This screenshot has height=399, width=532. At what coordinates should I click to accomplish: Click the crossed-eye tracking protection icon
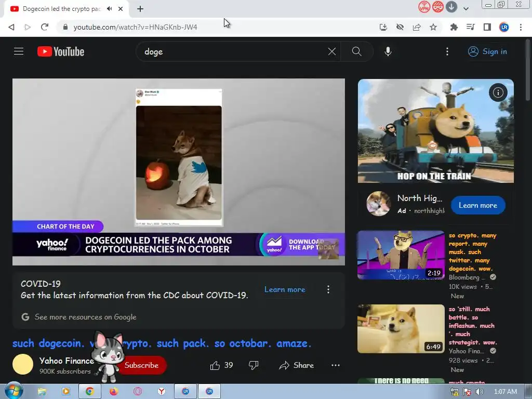coord(400,27)
